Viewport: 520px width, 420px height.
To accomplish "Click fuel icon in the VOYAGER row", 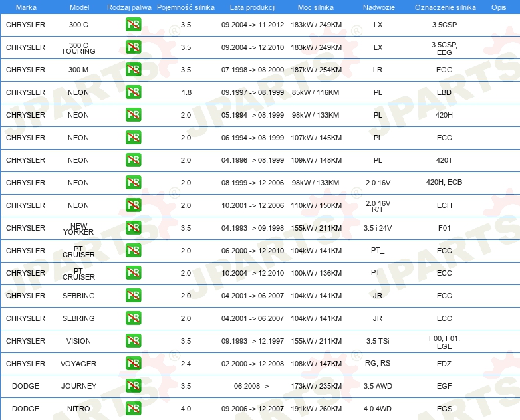I will (133, 363).
